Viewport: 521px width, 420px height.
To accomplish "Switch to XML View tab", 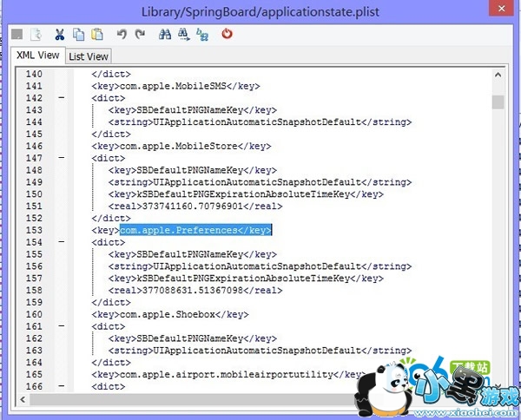I will click(38, 56).
